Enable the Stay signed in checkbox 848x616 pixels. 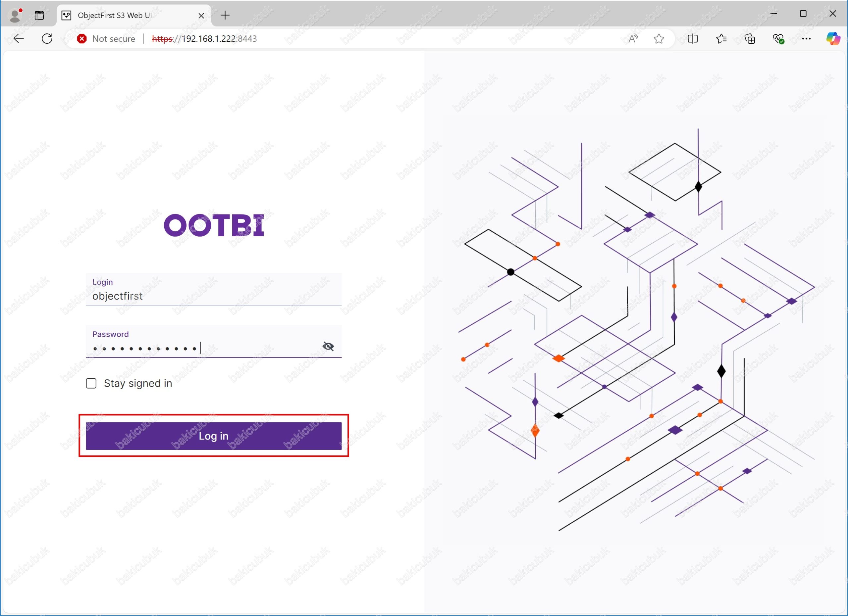tap(91, 383)
